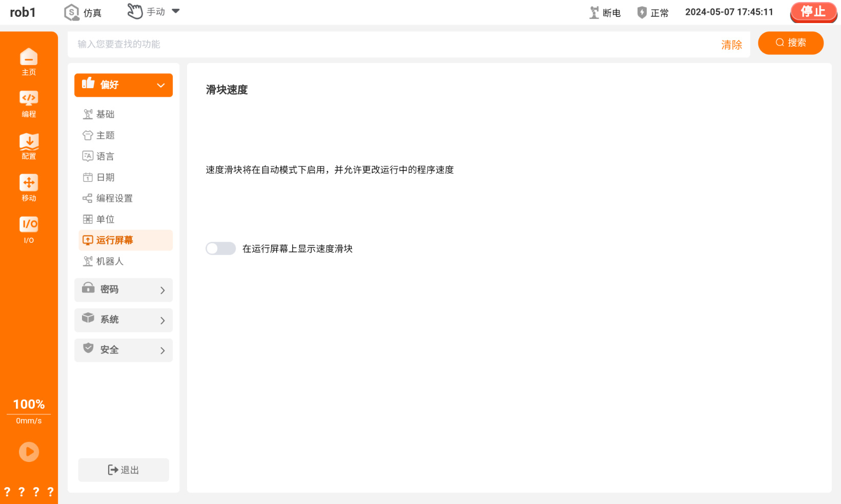Click the 偏好 thumbs-up icon

coord(88,83)
